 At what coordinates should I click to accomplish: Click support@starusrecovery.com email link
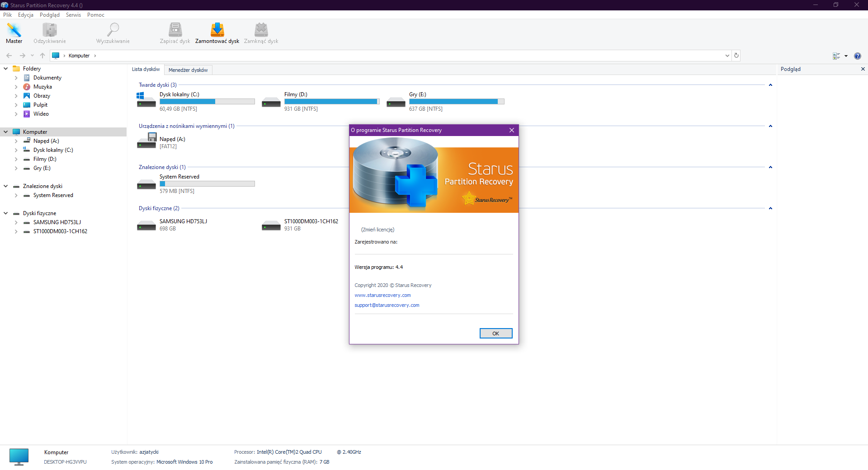pos(387,305)
